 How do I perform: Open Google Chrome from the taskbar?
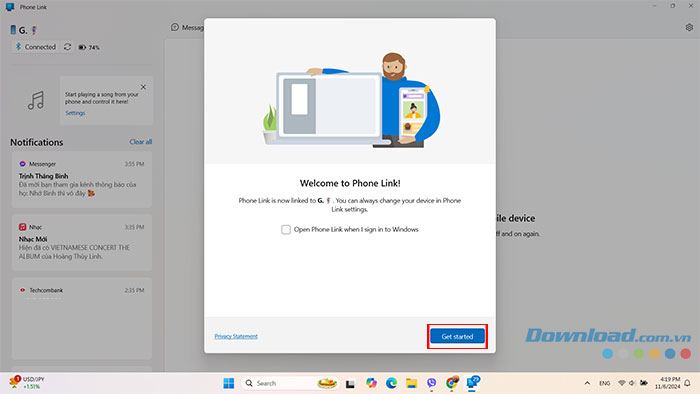coord(452,383)
